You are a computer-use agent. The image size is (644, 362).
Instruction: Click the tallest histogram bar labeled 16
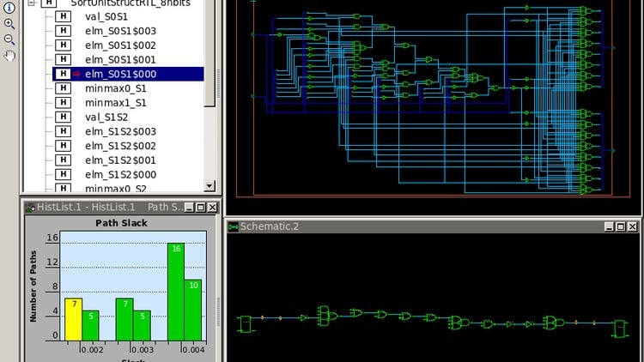(176, 292)
